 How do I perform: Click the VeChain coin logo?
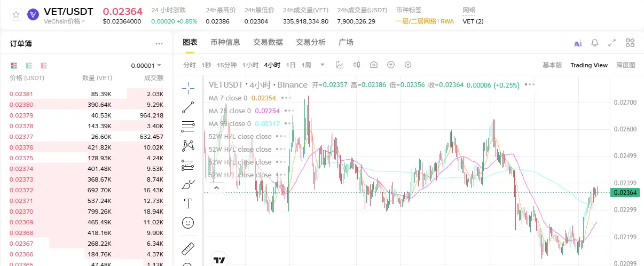coord(33,15)
